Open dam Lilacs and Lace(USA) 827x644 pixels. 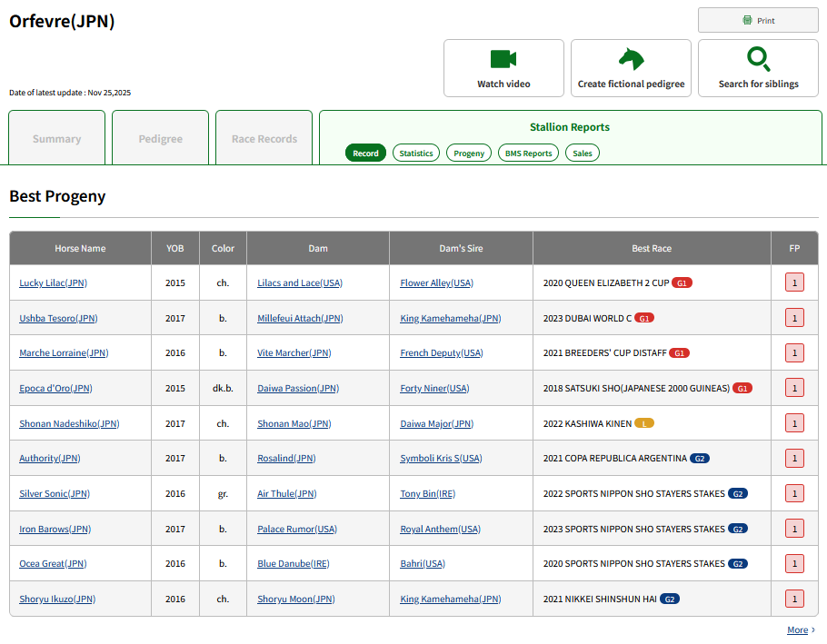coord(300,283)
